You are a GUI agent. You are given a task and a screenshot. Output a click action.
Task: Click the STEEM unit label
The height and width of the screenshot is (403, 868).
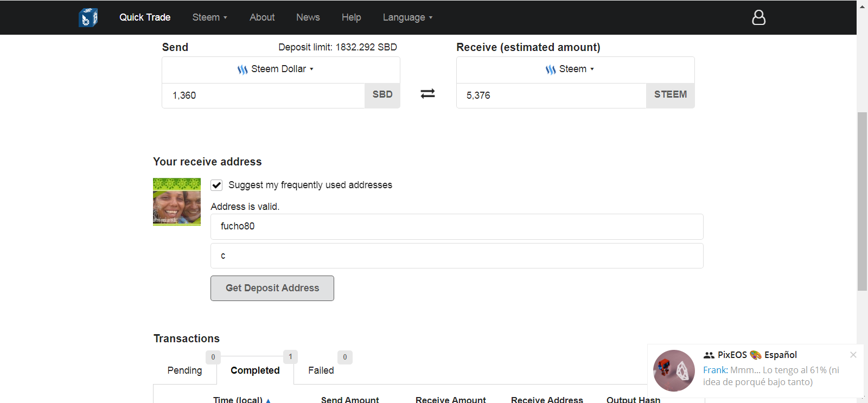pos(671,94)
